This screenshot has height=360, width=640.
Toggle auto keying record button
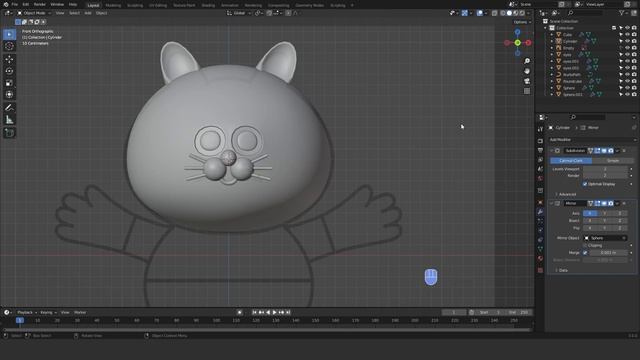(x=240, y=313)
